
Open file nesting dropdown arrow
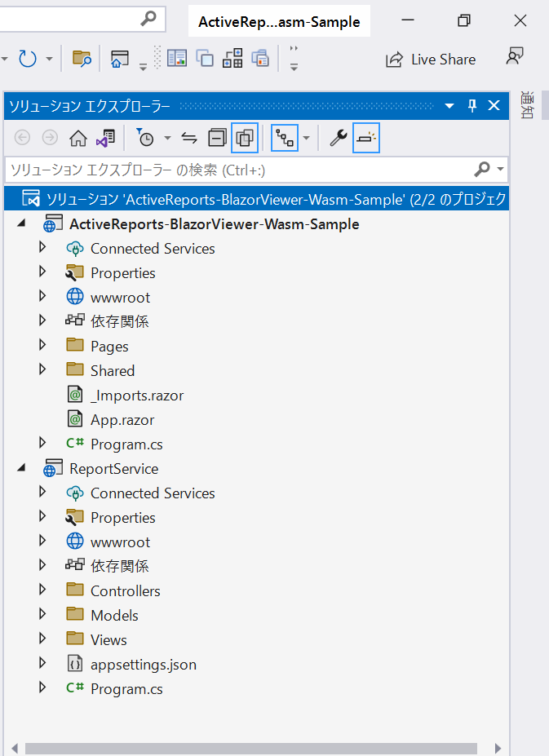307,139
